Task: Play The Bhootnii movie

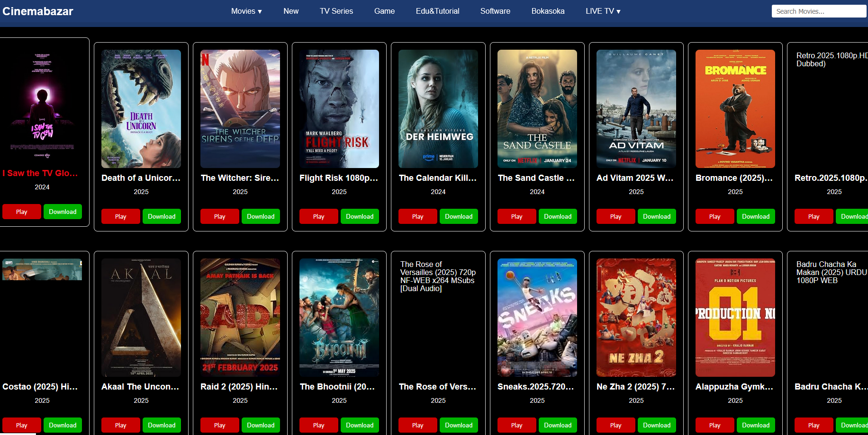Action: (319, 425)
